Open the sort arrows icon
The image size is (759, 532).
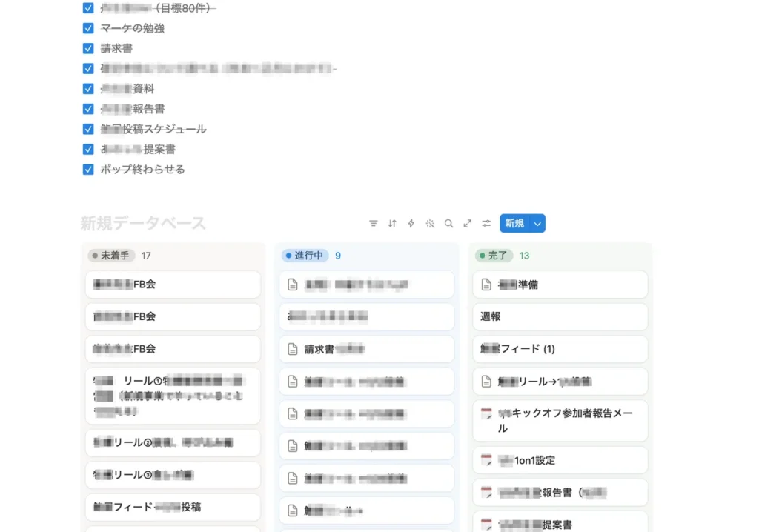(x=392, y=223)
